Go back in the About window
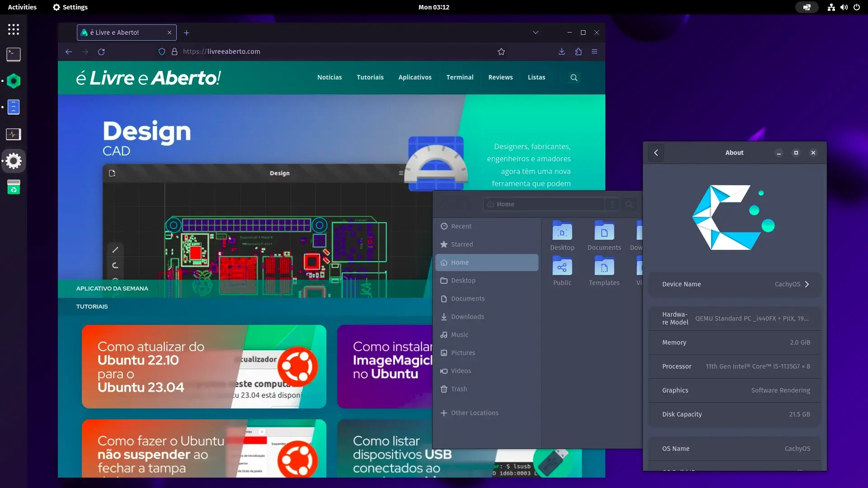 (656, 153)
